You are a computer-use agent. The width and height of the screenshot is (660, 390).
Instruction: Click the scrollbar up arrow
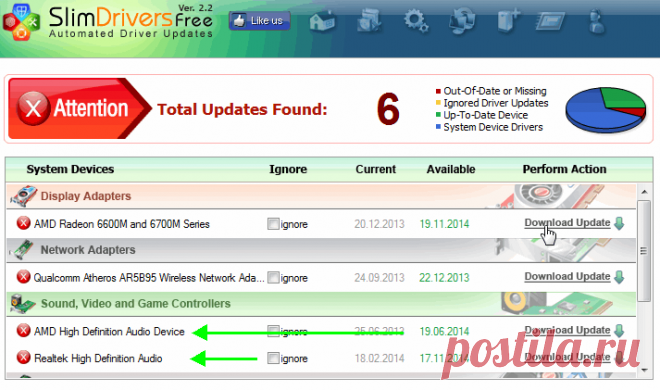(644, 192)
